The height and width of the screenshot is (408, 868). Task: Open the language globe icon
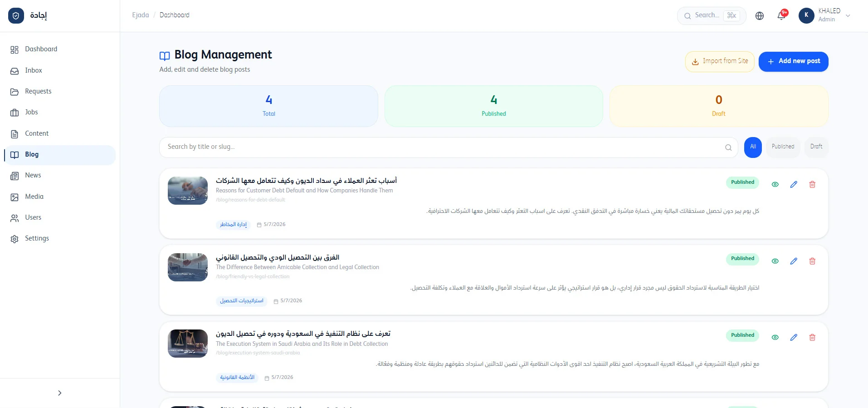(x=760, y=16)
